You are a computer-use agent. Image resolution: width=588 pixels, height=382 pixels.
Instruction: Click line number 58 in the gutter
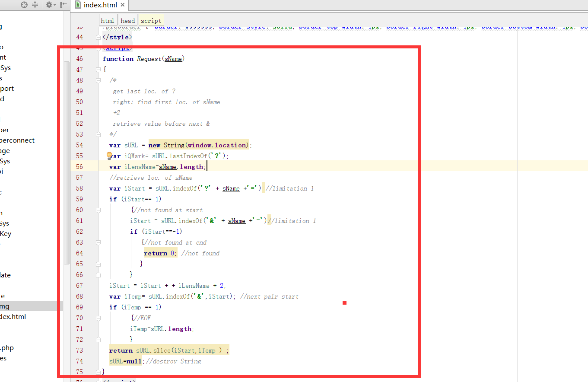[x=79, y=188]
